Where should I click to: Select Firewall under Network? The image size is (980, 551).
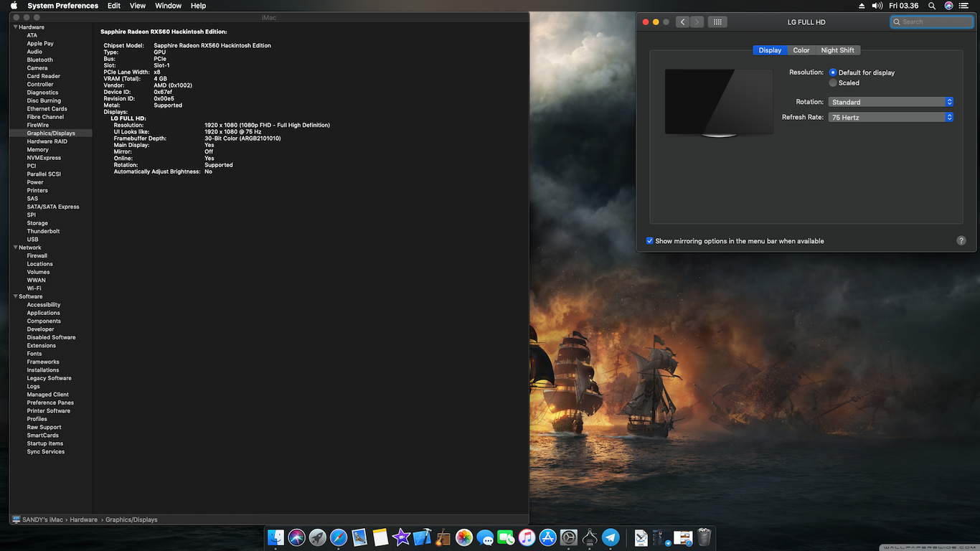(37, 255)
